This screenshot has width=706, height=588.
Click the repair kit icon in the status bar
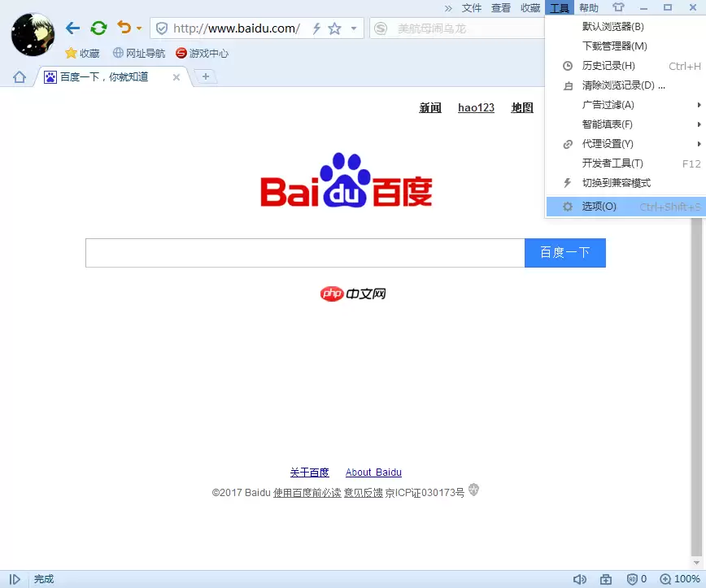tap(606, 578)
